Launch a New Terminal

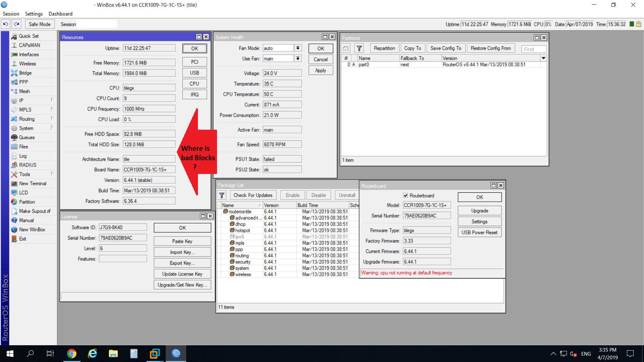(33, 183)
